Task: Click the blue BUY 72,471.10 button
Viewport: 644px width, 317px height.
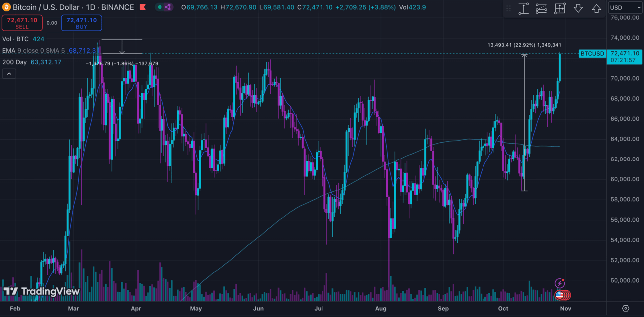Action: tap(82, 23)
